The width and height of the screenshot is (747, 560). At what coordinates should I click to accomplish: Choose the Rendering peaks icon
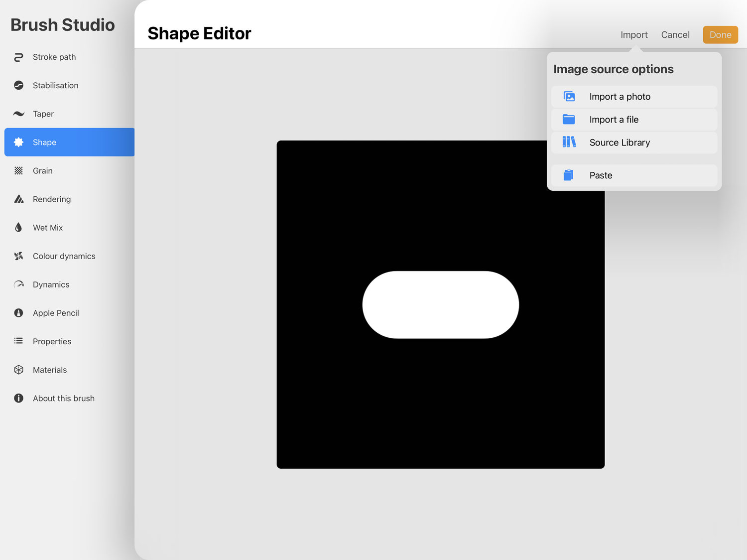[x=18, y=199]
